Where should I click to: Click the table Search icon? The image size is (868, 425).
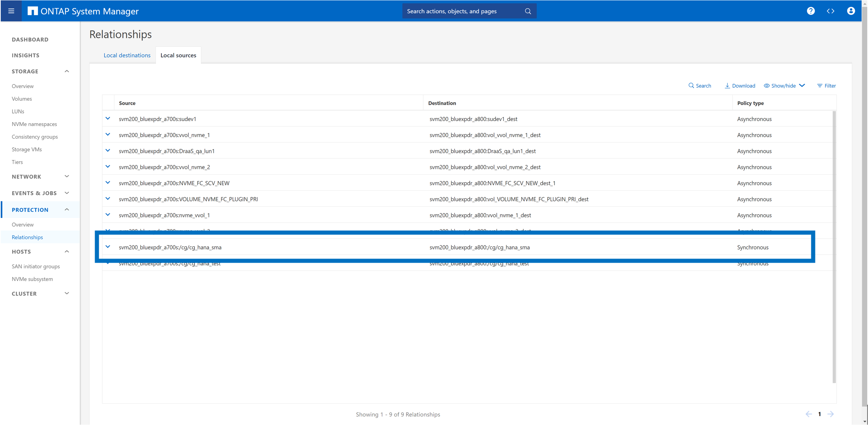click(x=691, y=86)
